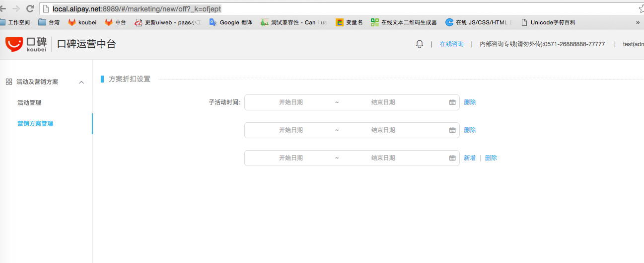
Task: Open the 中台 GitLab bookmark
Action: pos(115,22)
